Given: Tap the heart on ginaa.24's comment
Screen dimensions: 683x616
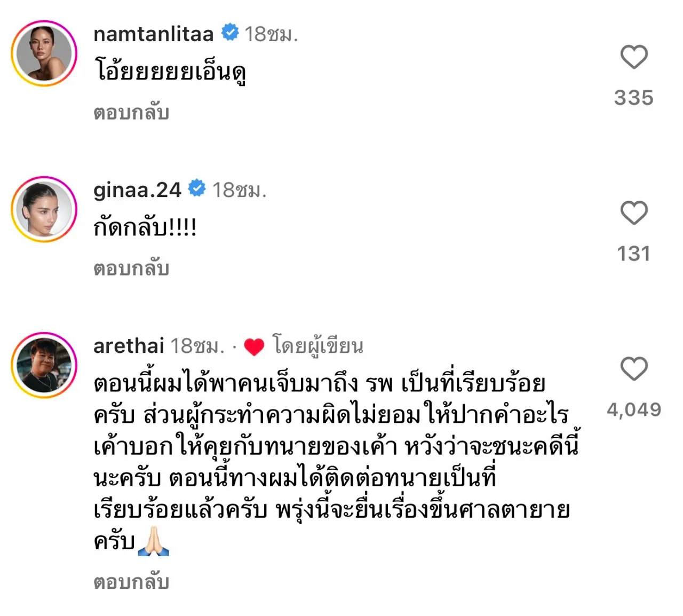Looking at the screenshot, I should pos(634,213).
